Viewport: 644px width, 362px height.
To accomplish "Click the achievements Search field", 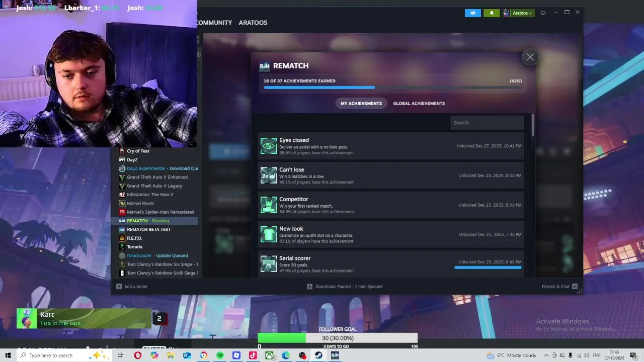I will pos(487,123).
